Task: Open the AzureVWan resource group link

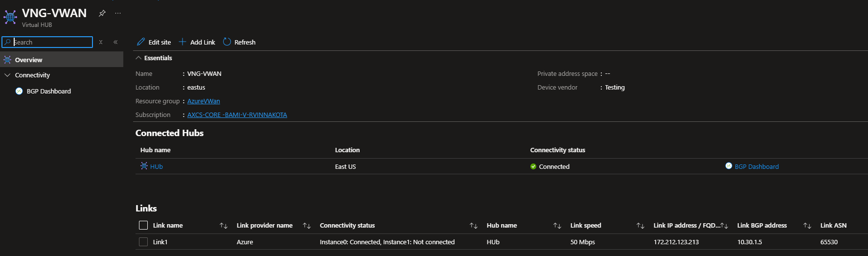Action: (204, 101)
